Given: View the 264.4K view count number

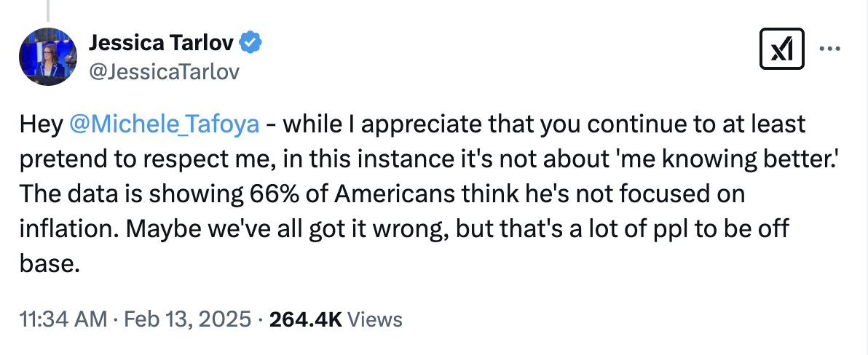Looking at the screenshot, I should [x=306, y=319].
